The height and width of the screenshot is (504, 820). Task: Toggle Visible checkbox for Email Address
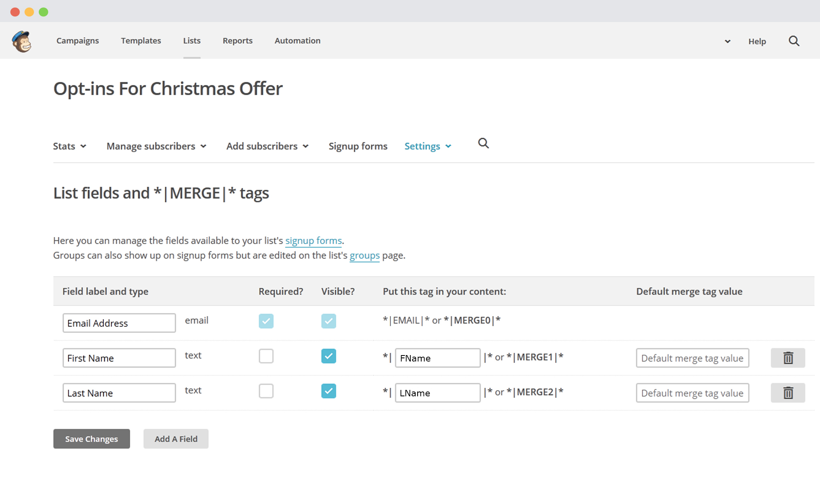(x=329, y=321)
